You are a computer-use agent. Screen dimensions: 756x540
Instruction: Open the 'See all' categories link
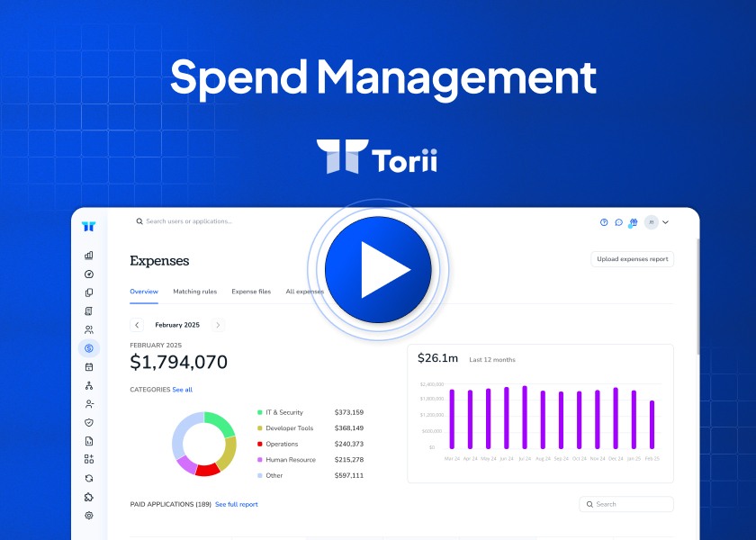(182, 390)
